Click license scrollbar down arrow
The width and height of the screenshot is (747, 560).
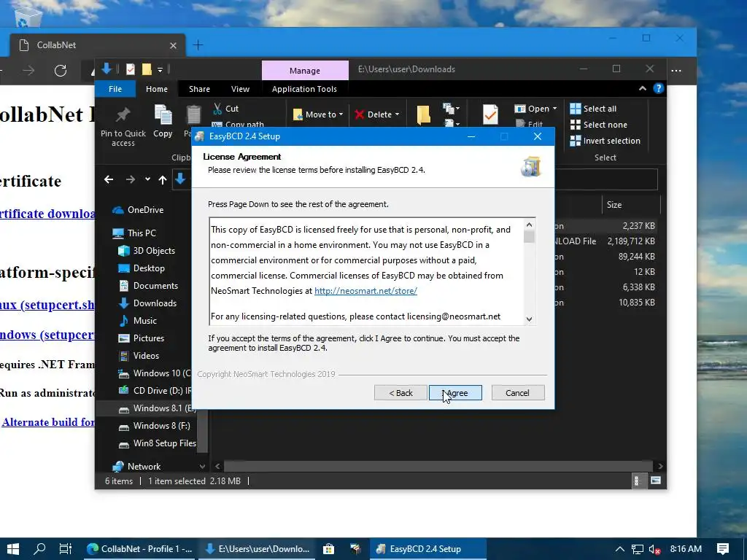(530, 319)
